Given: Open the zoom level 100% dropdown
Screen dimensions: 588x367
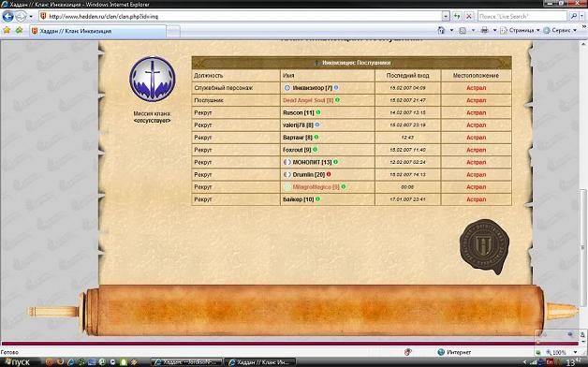Looking at the screenshot, I should pos(575,352).
